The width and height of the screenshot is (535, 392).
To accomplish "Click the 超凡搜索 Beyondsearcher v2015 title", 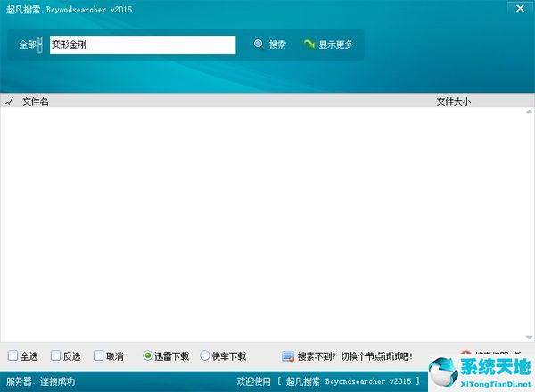I will coord(69,9).
